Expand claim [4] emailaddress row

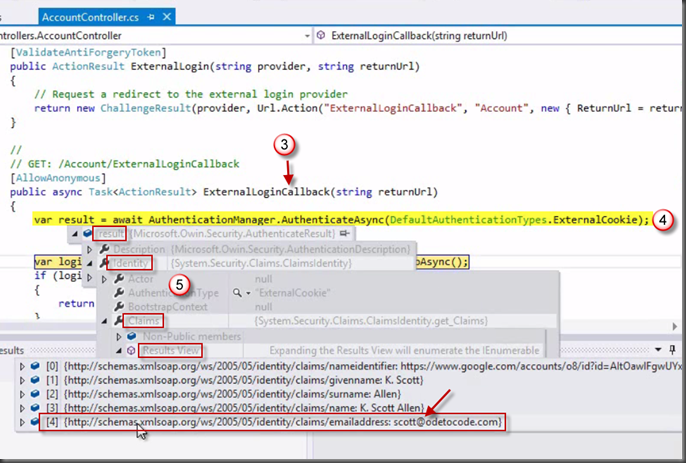[x=22, y=422]
